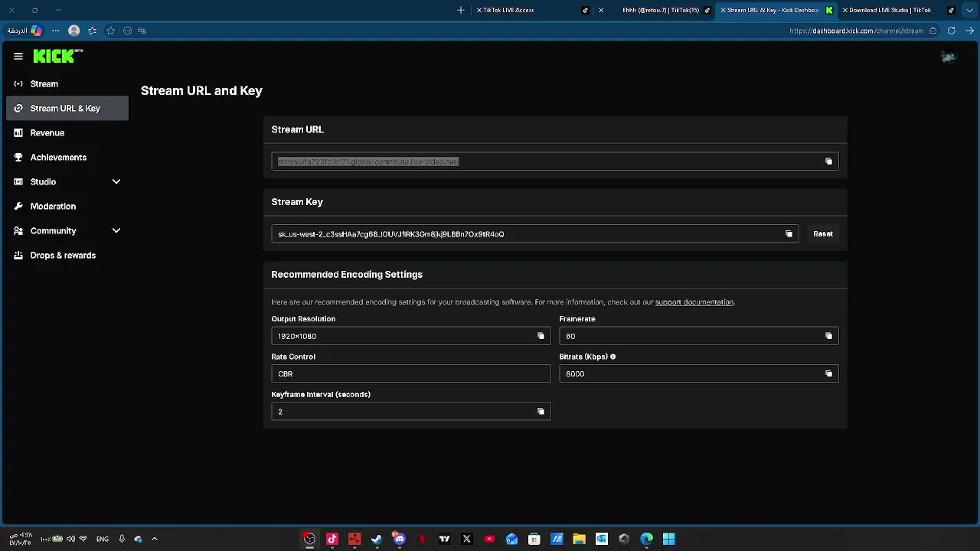
Task: Open File Explorer from the taskbar
Action: click(579, 539)
